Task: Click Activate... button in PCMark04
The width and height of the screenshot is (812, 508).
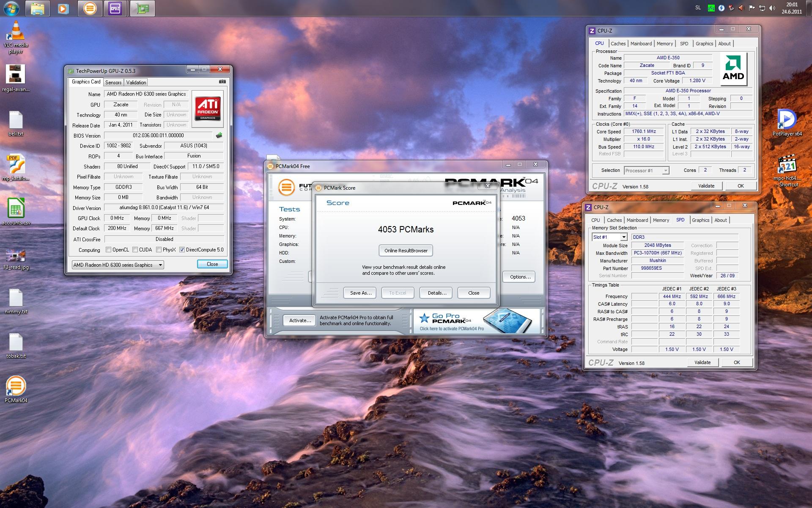Action: tap(300, 320)
